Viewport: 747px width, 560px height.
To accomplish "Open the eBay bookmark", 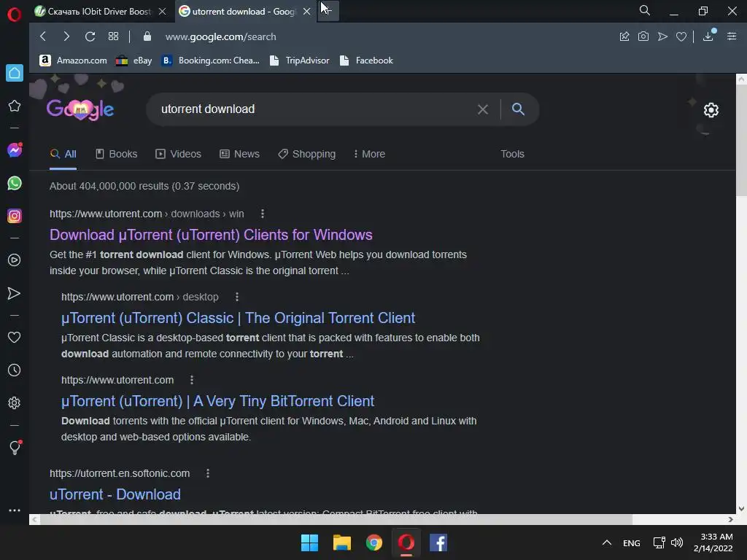I will (x=134, y=61).
